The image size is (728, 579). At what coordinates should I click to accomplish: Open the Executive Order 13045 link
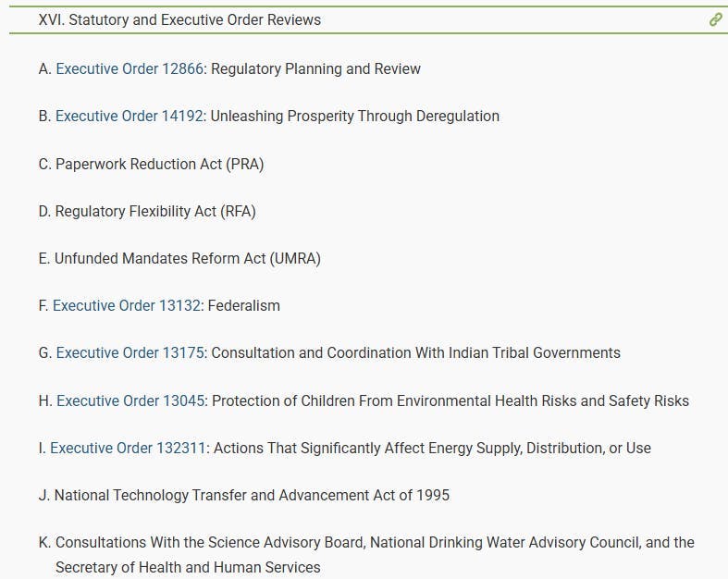click(x=130, y=400)
